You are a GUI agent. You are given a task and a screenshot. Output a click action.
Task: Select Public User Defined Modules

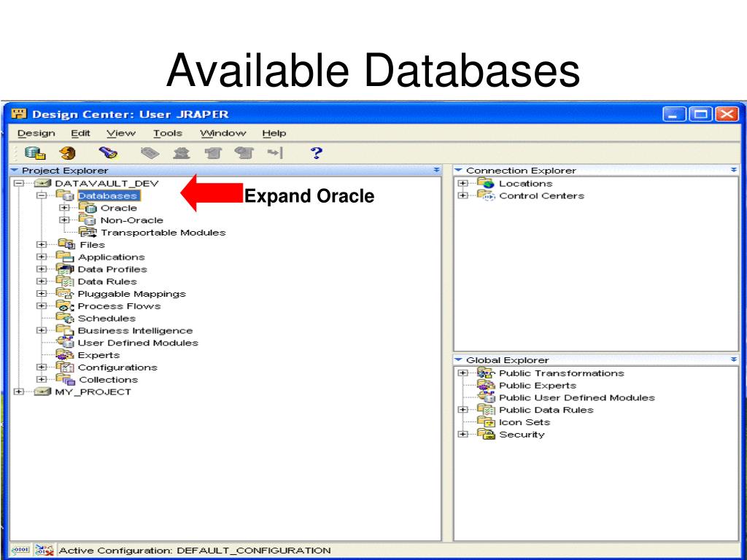click(577, 397)
